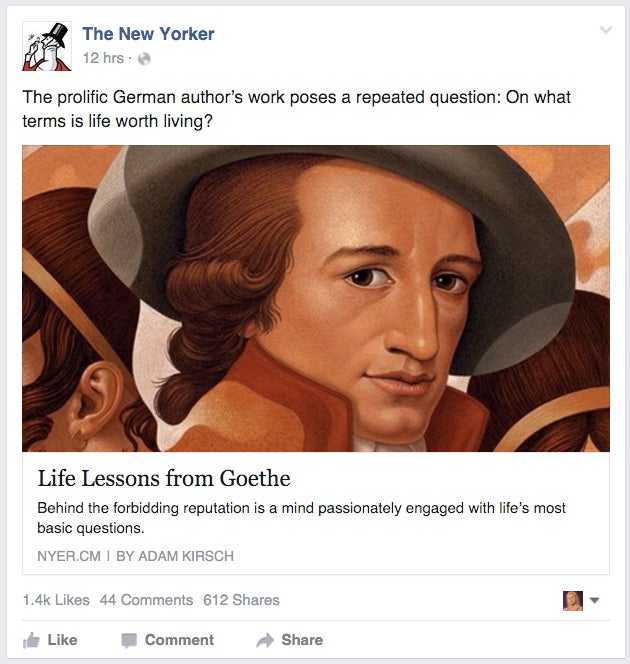Open post options chevron at top right

point(606,30)
